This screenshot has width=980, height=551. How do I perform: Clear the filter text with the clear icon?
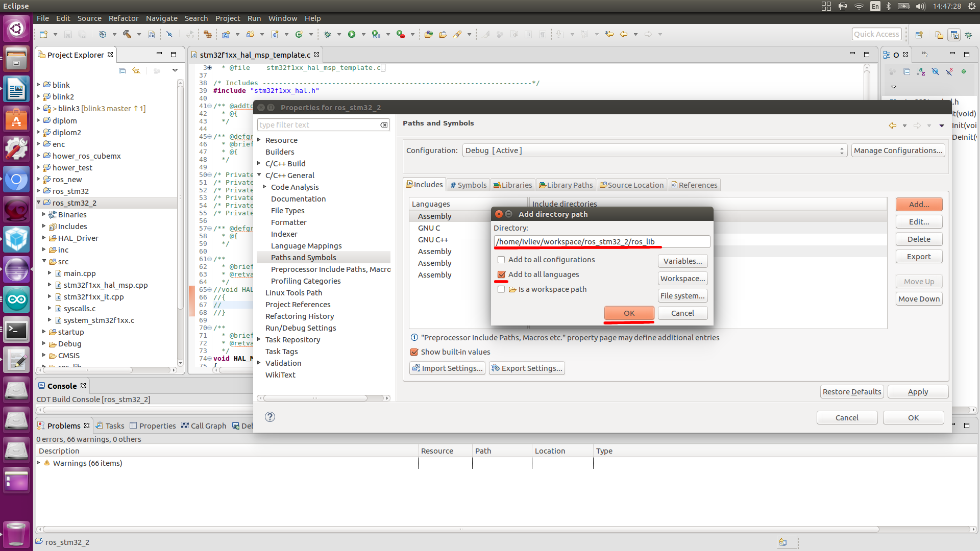(x=384, y=125)
